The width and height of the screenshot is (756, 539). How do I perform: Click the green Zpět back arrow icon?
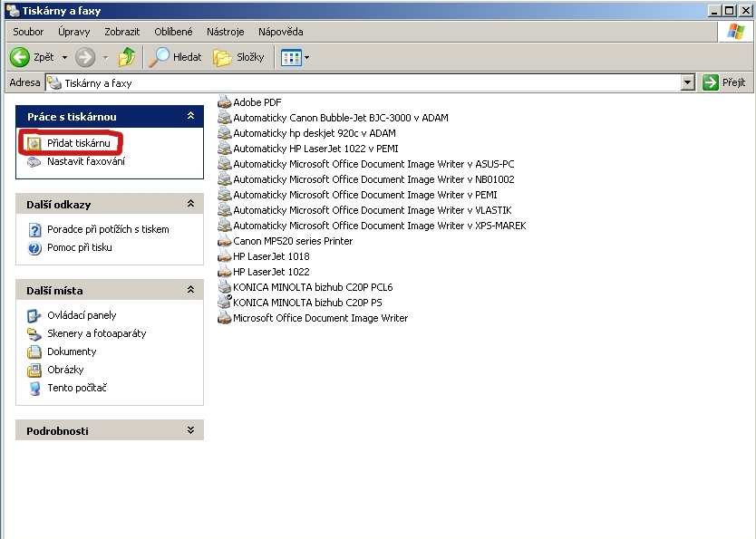(x=20, y=57)
